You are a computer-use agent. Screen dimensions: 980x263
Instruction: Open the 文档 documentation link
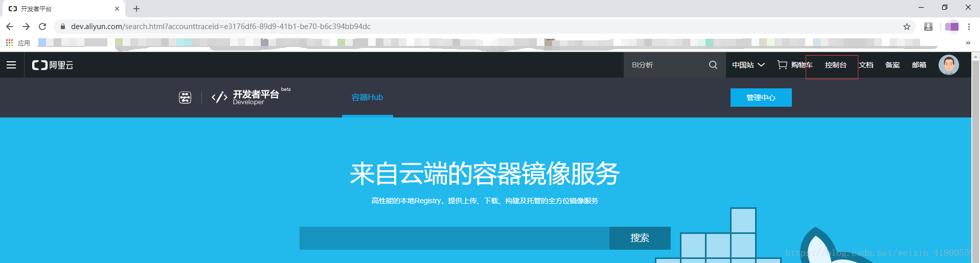[x=866, y=65]
